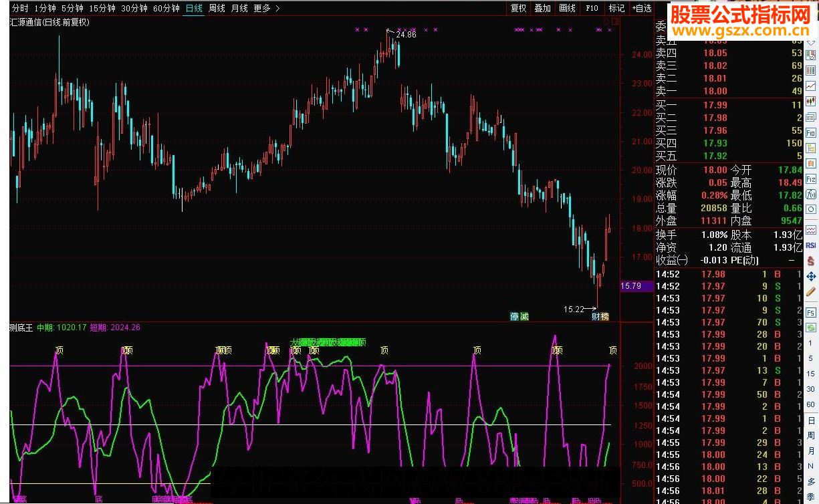Viewport: 819px width, 504px height.
Task: Click the 叠加 overlay button
Action: pos(542,8)
